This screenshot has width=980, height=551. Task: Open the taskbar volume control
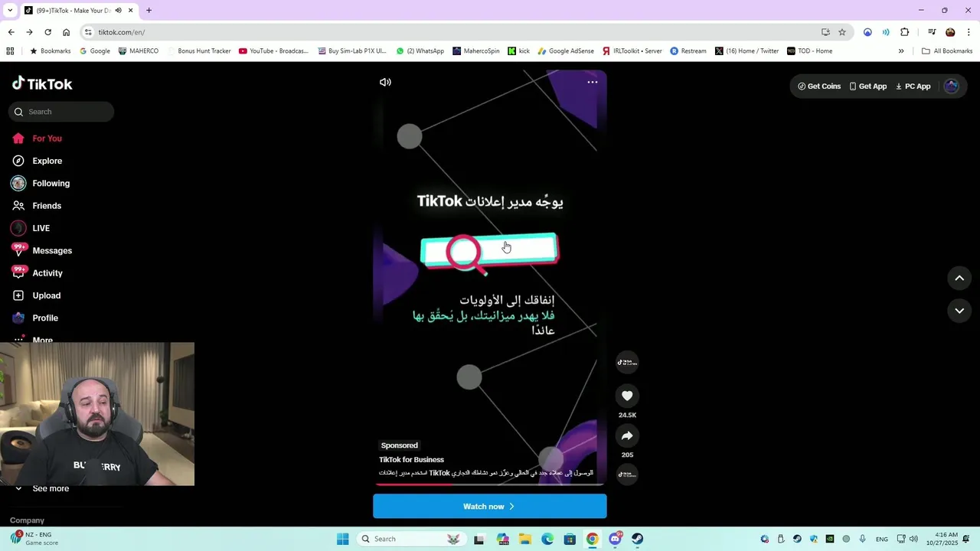coord(913,539)
